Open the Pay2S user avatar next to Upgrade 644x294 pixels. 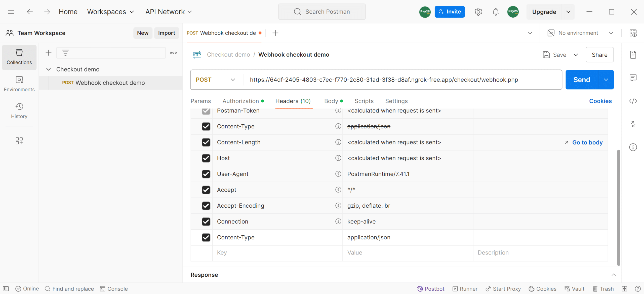pos(513,12)
